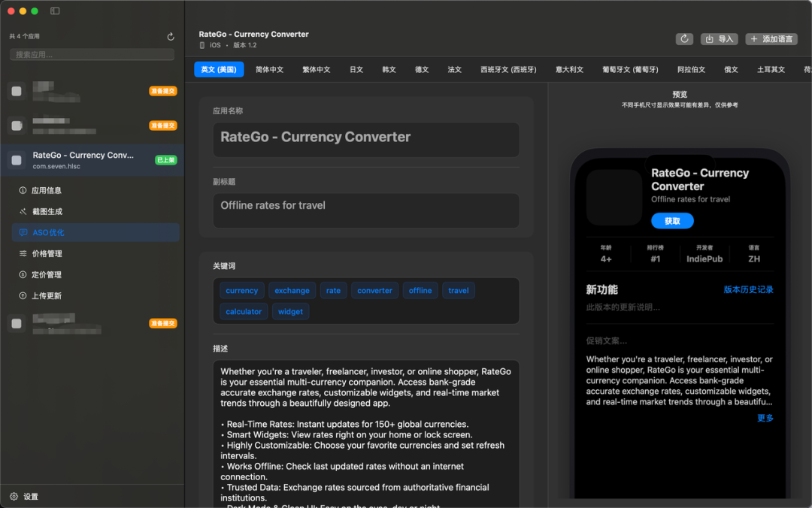This screenshot has height=508, width=812.
Task: Click the 促销文案 placeholder in preview
Action: coord(607,340)
